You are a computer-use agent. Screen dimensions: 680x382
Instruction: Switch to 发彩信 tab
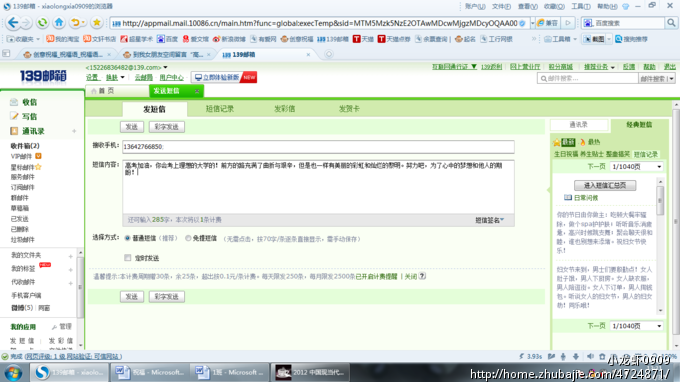284,109
